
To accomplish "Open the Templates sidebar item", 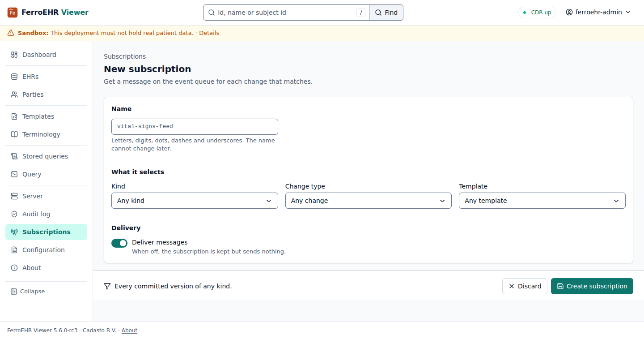I will click(x=46, y=116).
